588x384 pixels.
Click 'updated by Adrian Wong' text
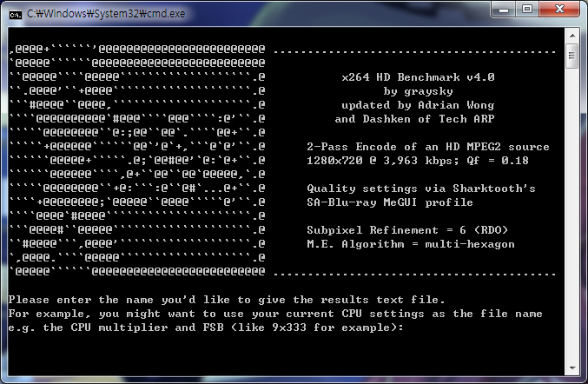click(418, 105)
